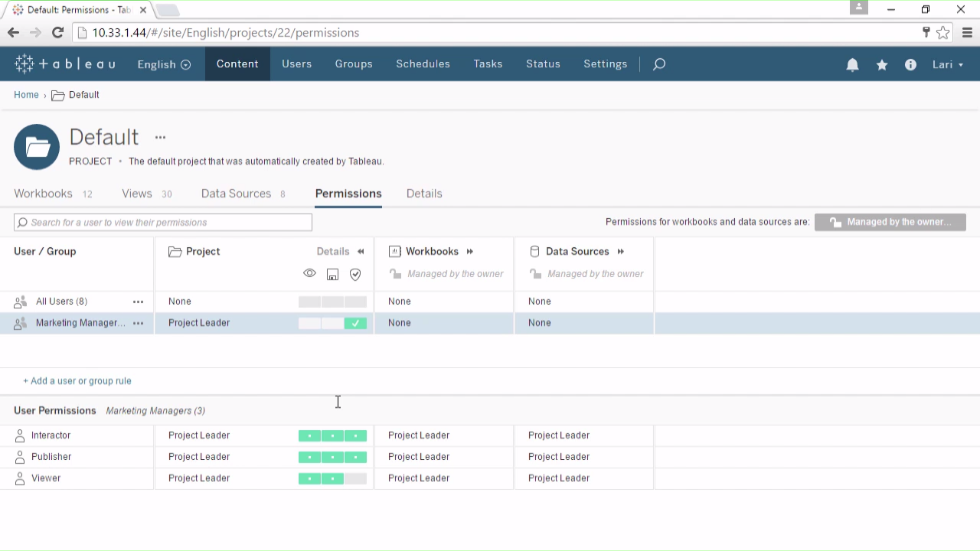The image size is (980, 551).
Task: Expand the Workbooks permissions columns
Action: click(470, 251)
